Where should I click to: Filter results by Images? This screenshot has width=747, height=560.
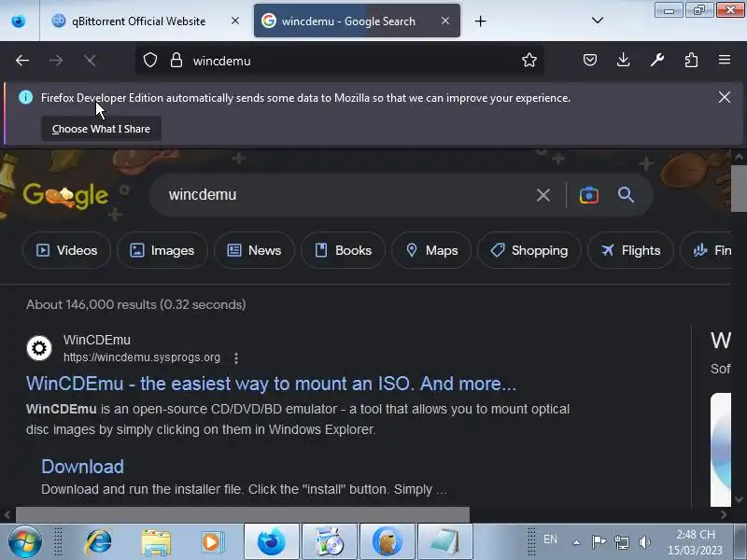click(162, 250)
